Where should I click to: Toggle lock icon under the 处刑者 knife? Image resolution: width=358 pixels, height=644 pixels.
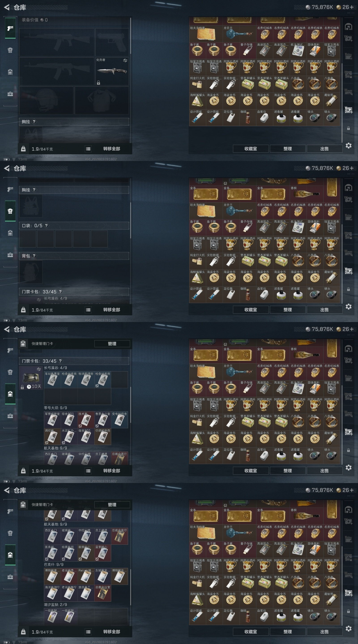[98, 83]
